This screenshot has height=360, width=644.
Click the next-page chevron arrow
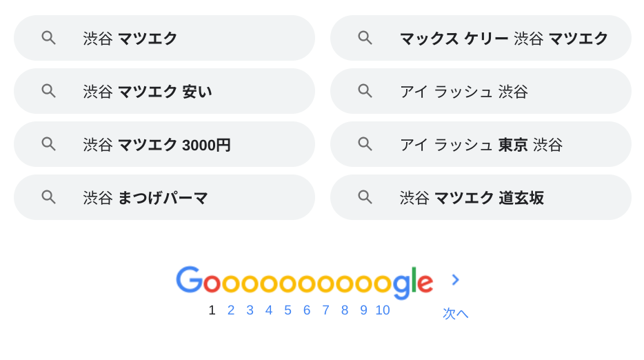click(x=455, y=280)
